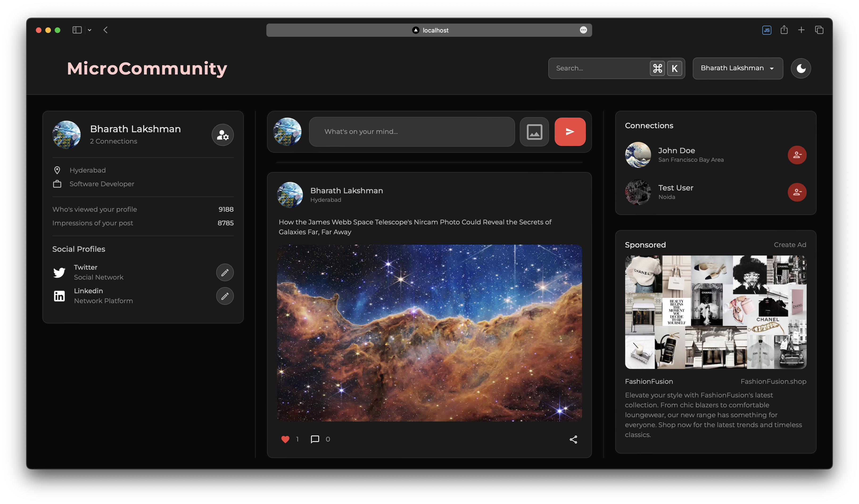Open comments on the telescope post
Viewport: 859px width, 504px height.
coord(315,439)
